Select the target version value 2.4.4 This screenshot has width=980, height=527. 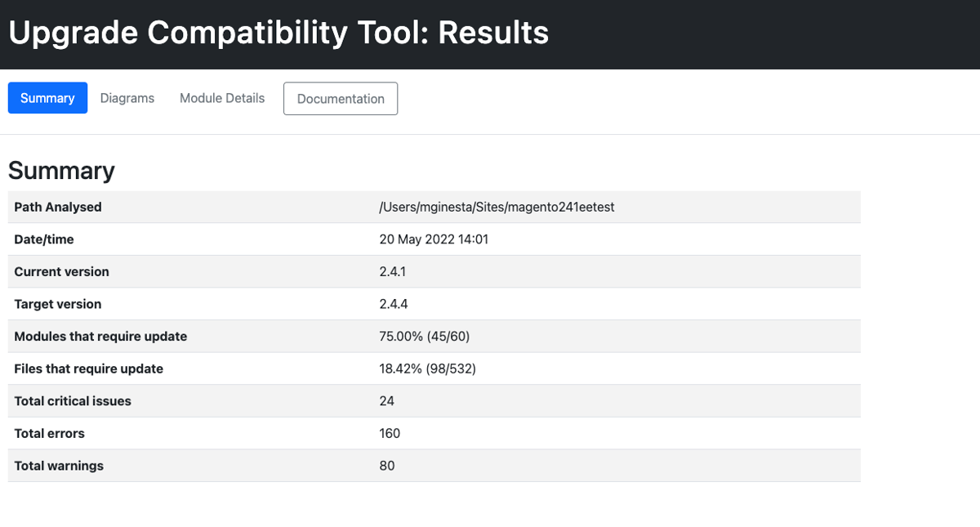(x=391, y=303)
